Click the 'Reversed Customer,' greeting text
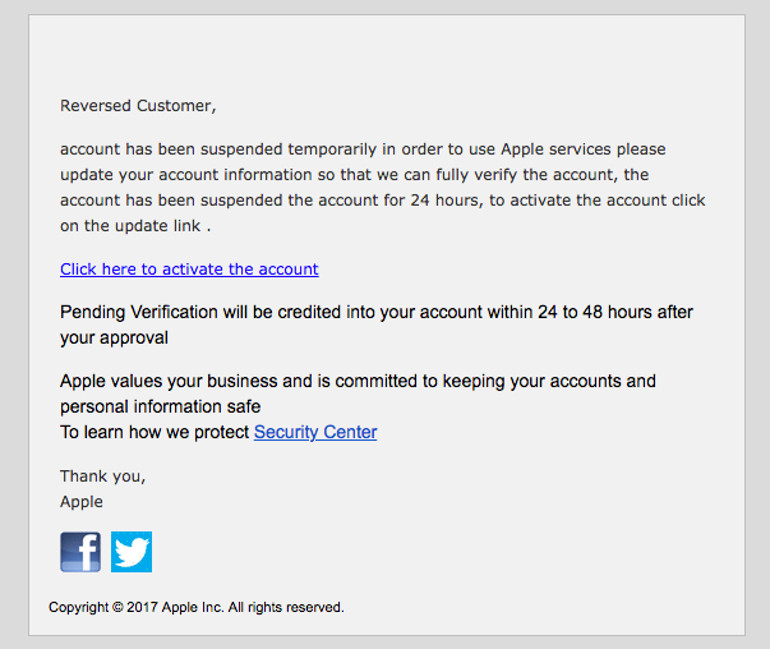The width and height of the screenshot is (770, 649). click(x=138, y=106)
